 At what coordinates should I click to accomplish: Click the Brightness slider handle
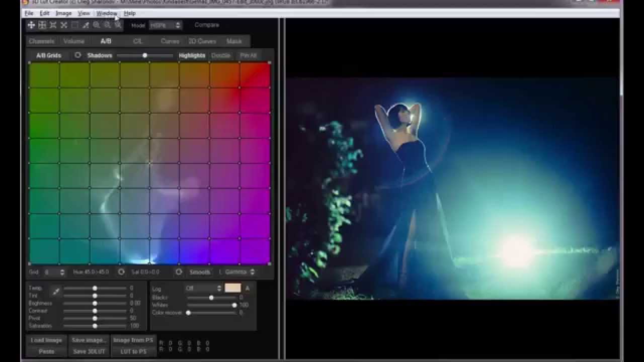95,303
